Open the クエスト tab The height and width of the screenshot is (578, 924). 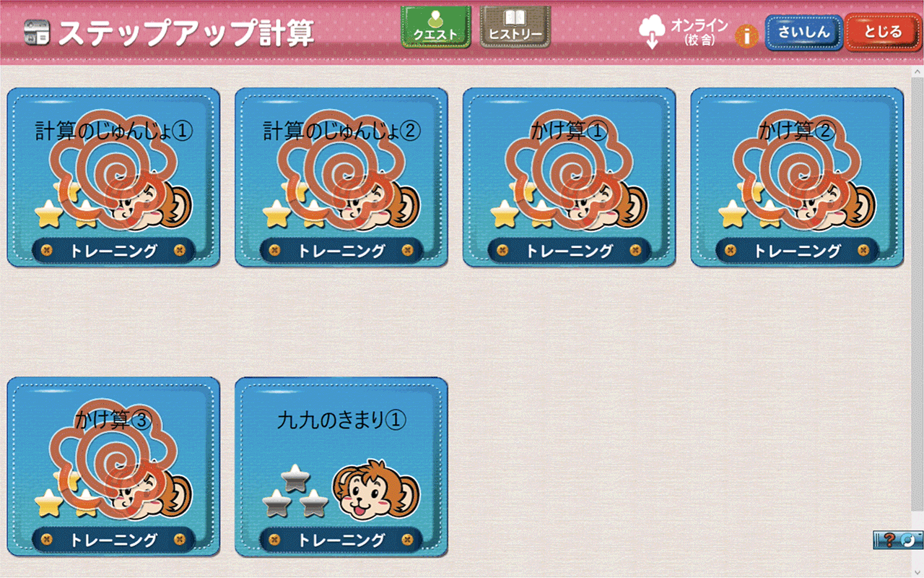[x=436, y=27]
